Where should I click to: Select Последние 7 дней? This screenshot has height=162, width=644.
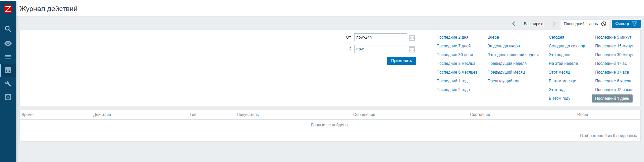[453, 46]
